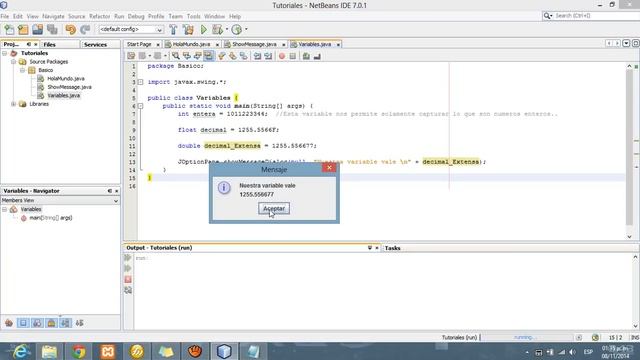
Task: Run Main Project green arrow
Action: point(204,29)
